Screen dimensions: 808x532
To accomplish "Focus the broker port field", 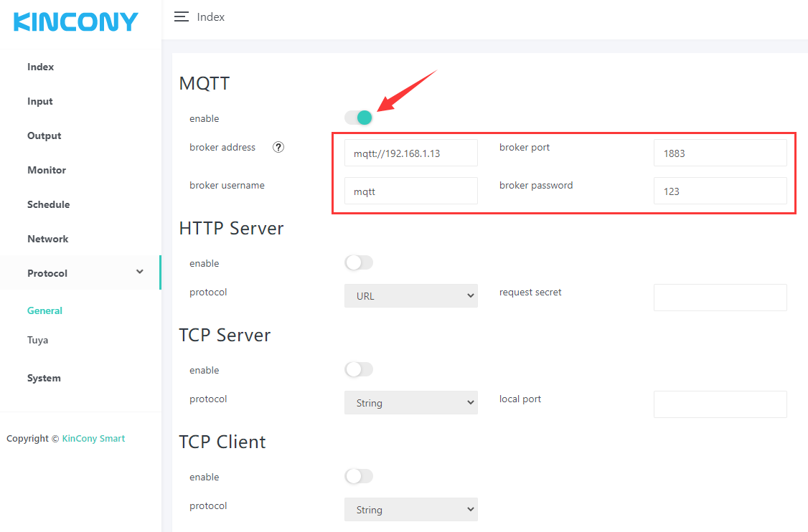I will coord(720,153).
